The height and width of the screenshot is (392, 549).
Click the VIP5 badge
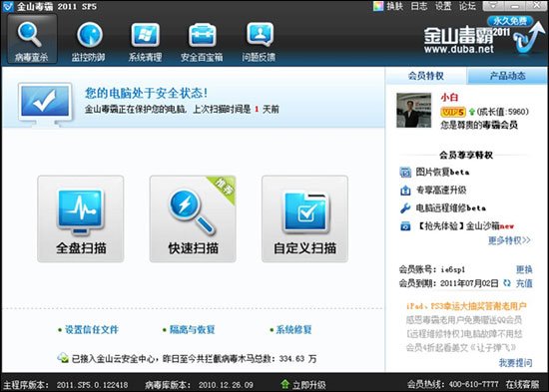453,112
